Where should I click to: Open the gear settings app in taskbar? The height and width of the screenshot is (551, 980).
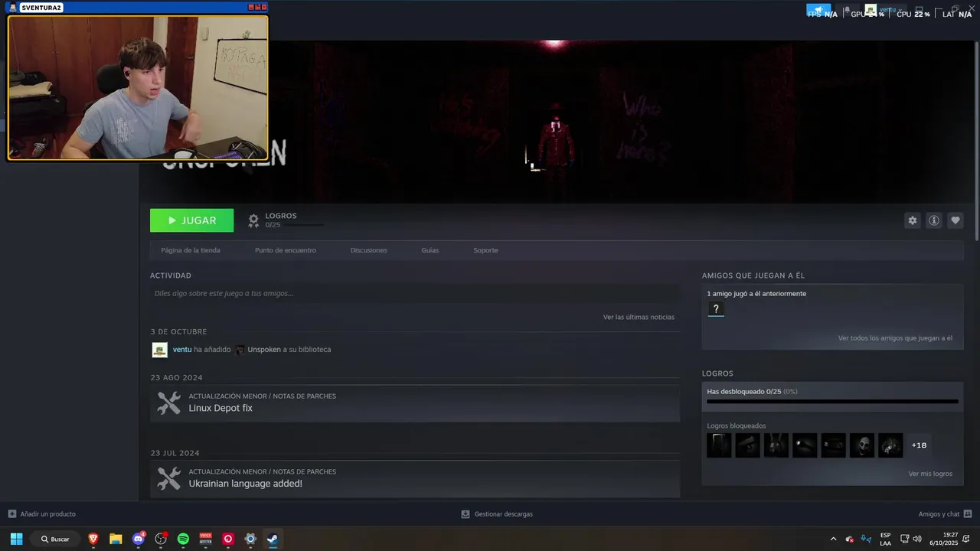pos(250,539)
